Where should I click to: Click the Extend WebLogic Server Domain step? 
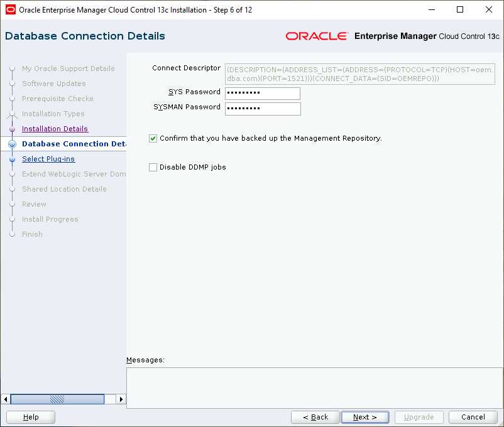74,174
